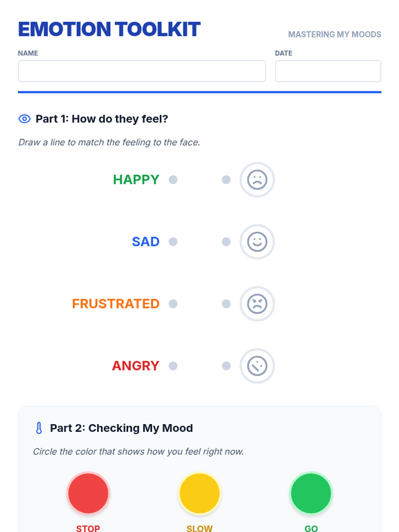Choose the red STOP color circle
The image size is (399, 532).
(88, 493)
